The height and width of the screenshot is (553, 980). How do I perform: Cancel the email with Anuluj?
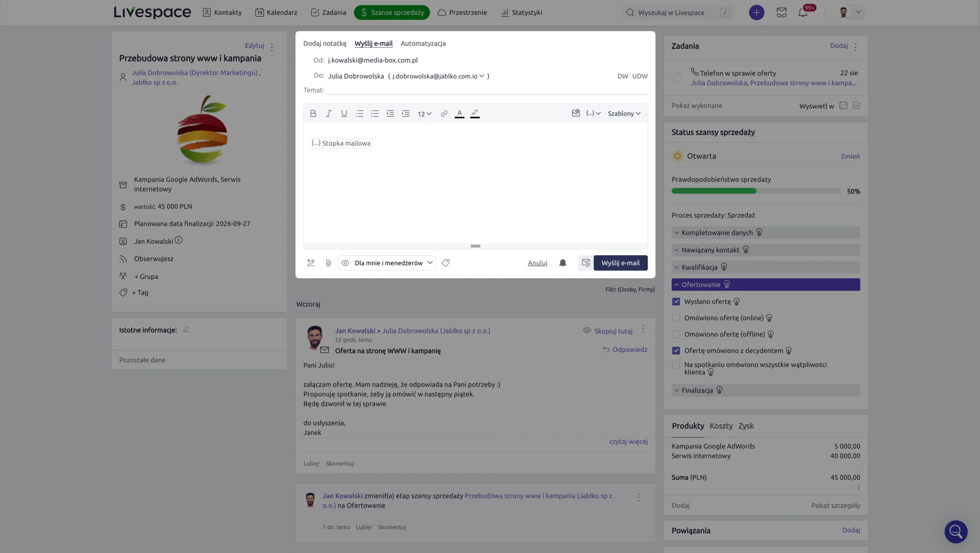pyautogui.click(x=537, y=263)
